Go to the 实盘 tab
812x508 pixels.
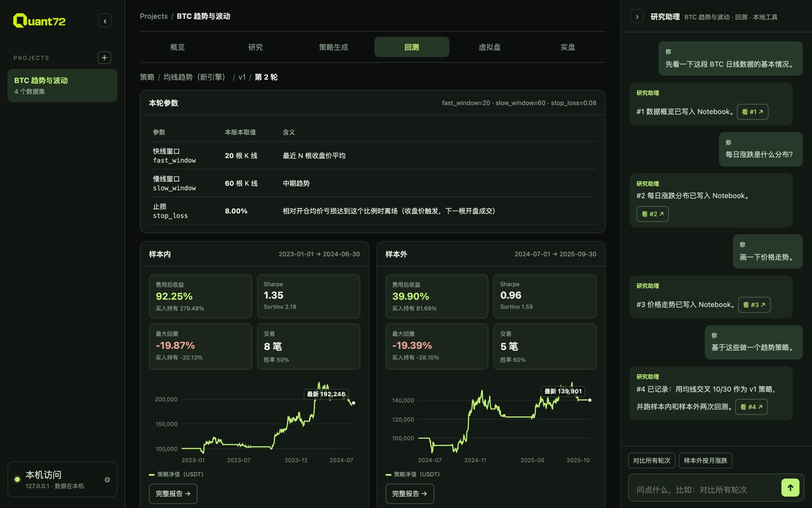[568, 47]
